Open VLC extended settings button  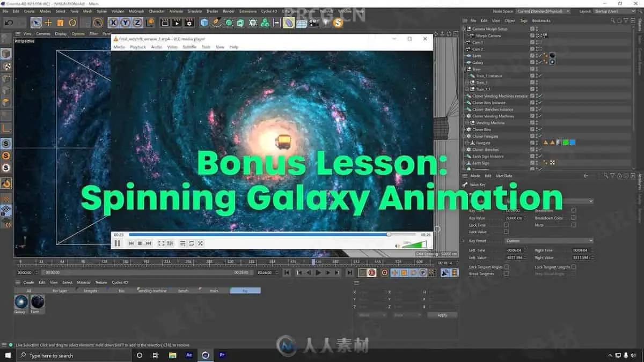170,243
